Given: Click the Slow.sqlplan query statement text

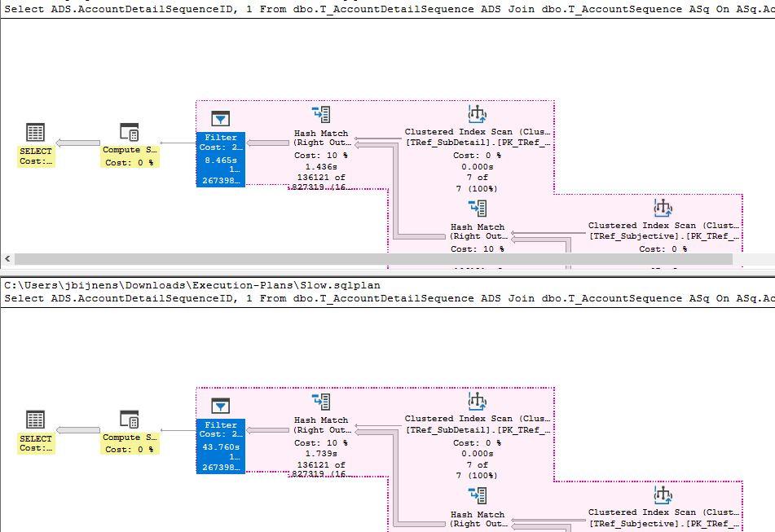Looking at the screenshot, I should (390, 298).
